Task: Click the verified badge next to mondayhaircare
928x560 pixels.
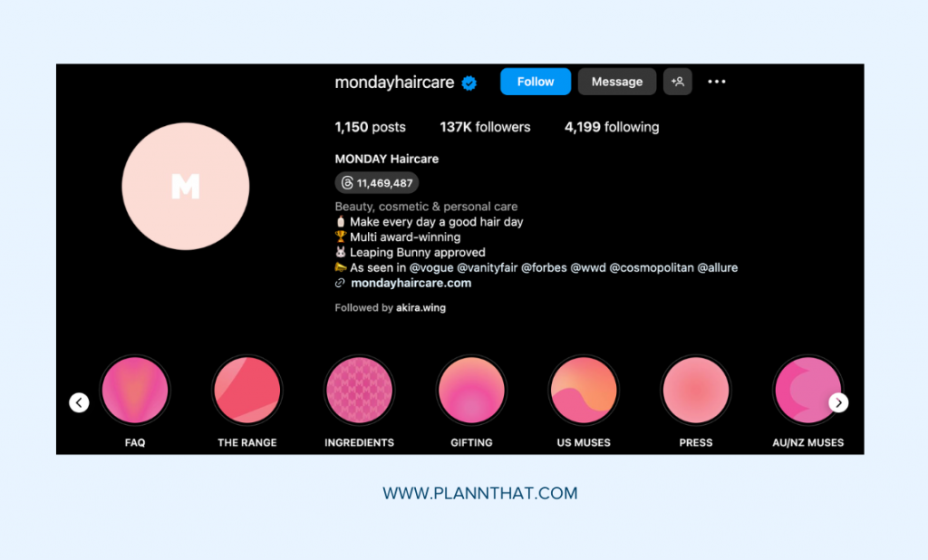Action: point(469,82)
